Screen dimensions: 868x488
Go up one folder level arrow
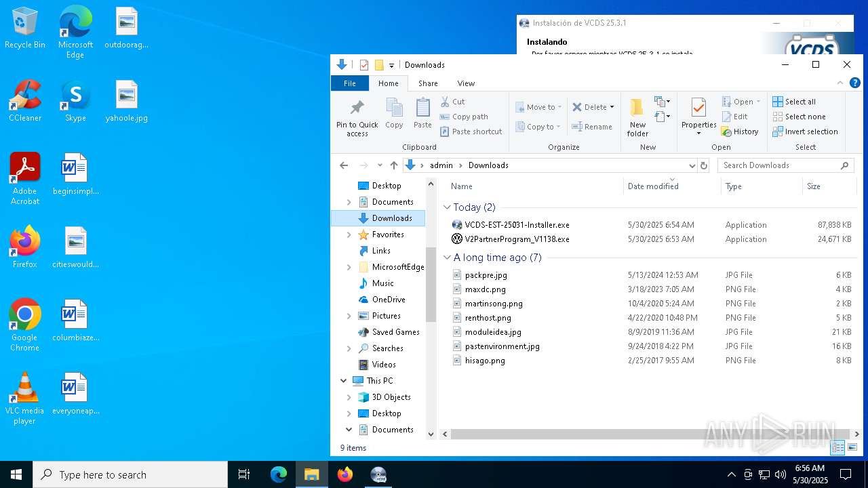[x=394, y=165]
